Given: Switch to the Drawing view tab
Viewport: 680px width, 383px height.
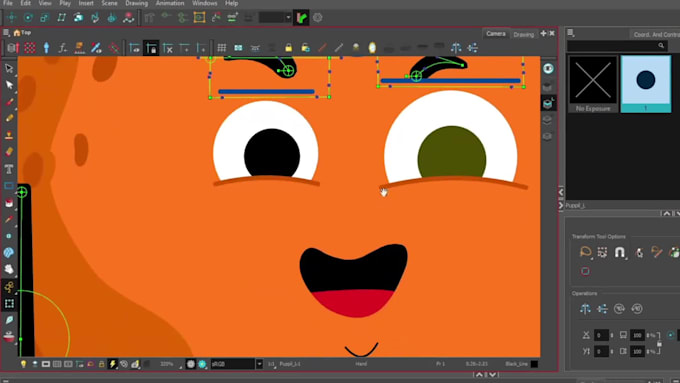Looking at the screenshot, I should [523, 34].
